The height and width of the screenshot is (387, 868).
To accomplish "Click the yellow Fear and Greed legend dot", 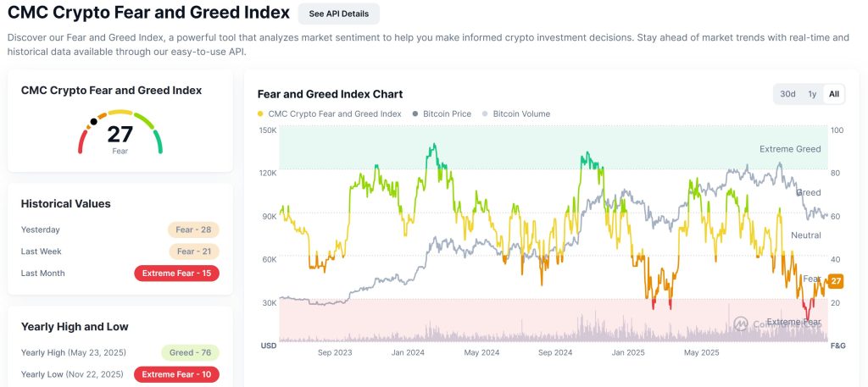I will click(x=260, y=113).
